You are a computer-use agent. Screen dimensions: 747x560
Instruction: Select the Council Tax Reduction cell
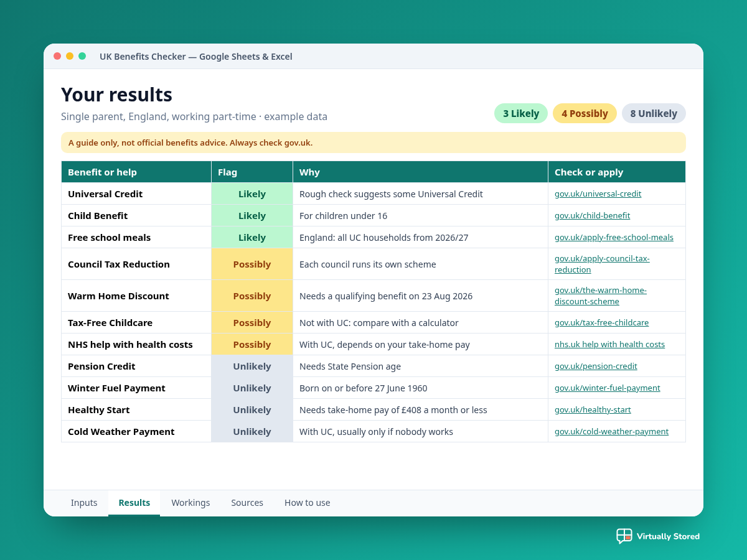pos(136,264)
